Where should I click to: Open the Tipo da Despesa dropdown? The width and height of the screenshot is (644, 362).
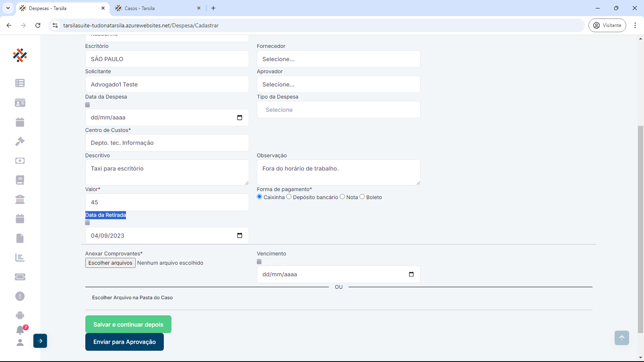point(339,110)
